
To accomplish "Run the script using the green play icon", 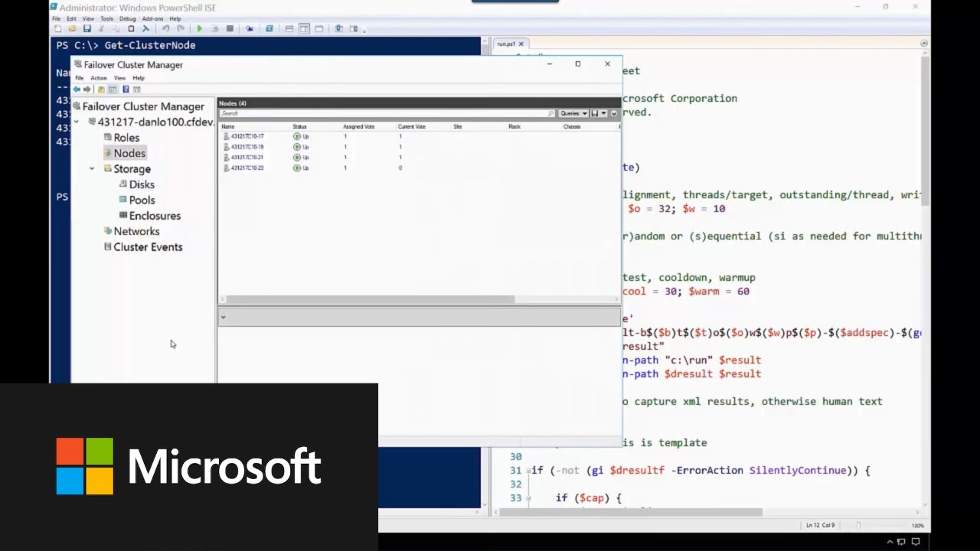I will coord(201,28).
